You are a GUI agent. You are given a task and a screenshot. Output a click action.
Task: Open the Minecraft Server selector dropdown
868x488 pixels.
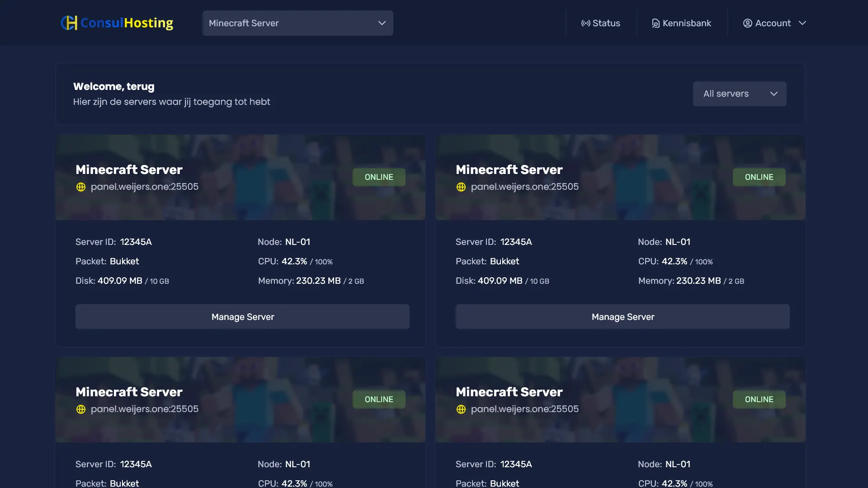point(297,23)
